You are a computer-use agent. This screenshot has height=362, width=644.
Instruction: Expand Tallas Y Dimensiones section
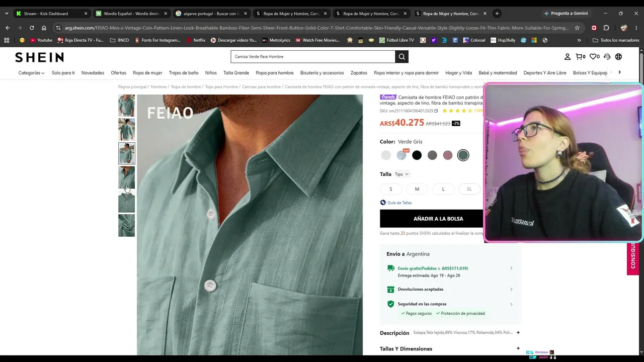pos(518,348)
